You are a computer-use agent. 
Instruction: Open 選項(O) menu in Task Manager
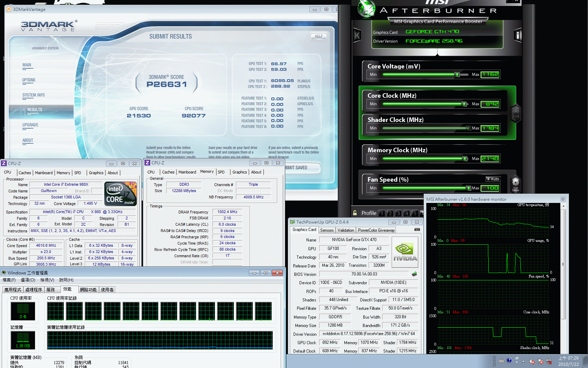28,280
